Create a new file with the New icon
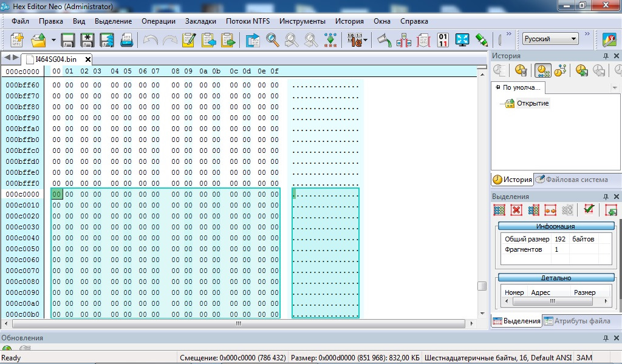This screenshot has width=622, height=364. pyautogui.click(x=17, y=40)
